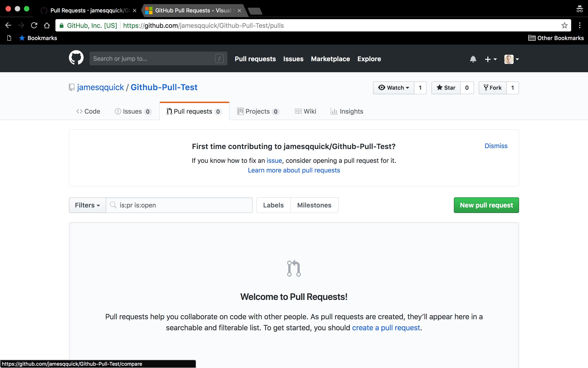Screen dimensions: 588x368
Task: Open the plus create-new dropdown
Action: tap(491, 59)
